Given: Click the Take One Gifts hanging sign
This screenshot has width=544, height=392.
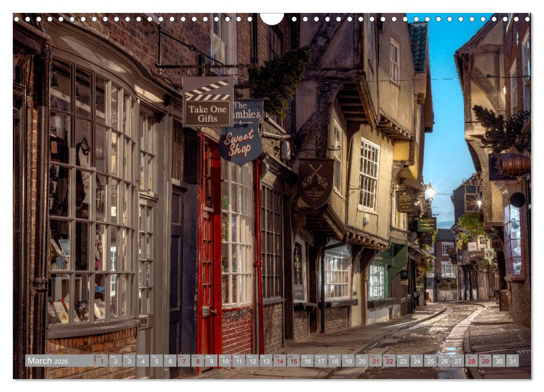Looking at the screenshot, I should pos(207,102).
